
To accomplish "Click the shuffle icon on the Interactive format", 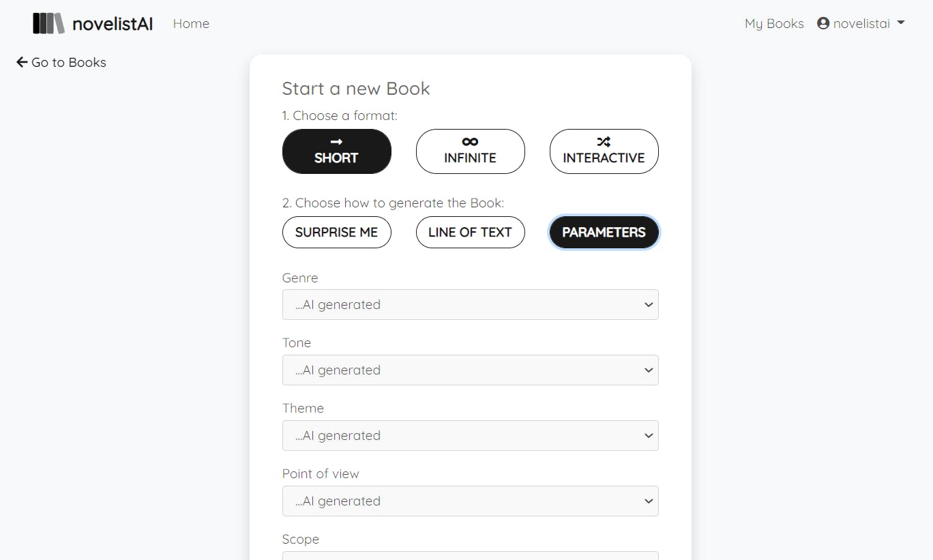I will (604, 142).
